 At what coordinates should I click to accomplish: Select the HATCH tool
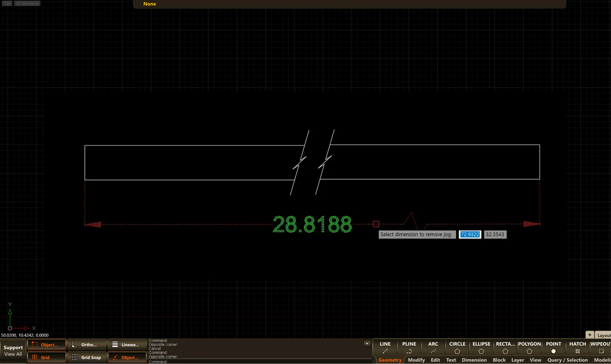577,347
